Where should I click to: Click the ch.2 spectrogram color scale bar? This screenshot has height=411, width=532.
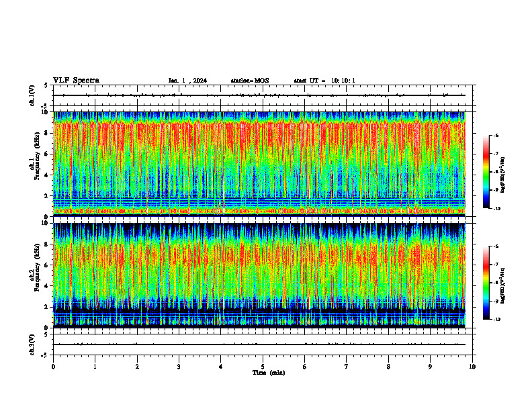coord(486,283)
